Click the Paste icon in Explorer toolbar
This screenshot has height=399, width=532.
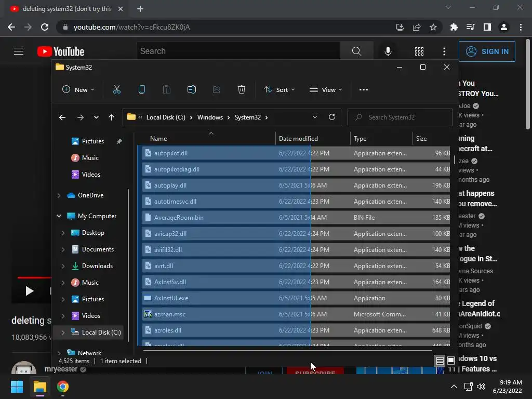[x=167, y=89]
